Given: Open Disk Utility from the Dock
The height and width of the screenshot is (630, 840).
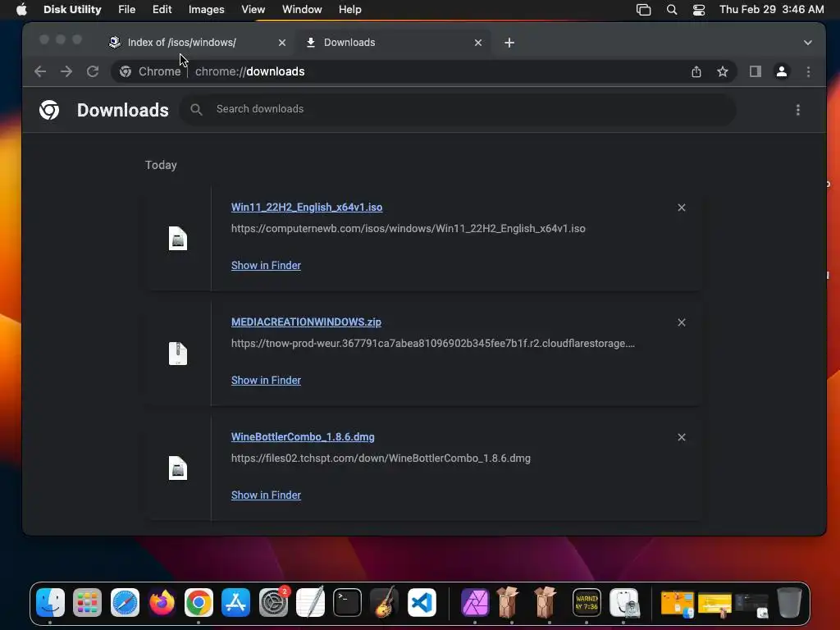Looking at the screenshot, I should [623, 603].
